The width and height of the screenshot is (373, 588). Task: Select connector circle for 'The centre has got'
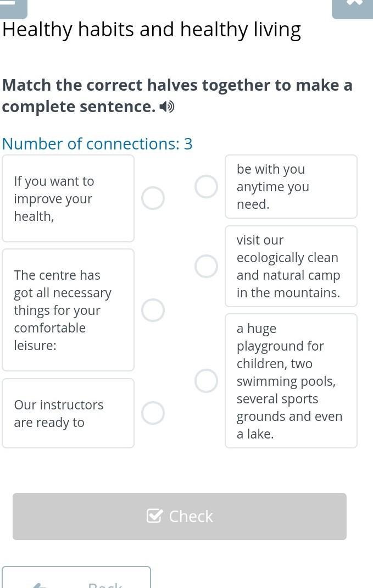point(153,310)
